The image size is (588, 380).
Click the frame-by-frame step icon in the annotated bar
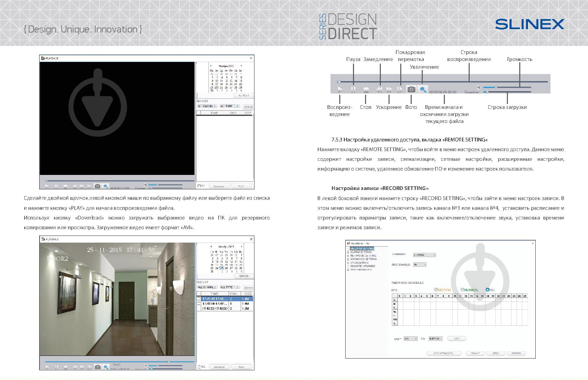[x=400, y=90]
